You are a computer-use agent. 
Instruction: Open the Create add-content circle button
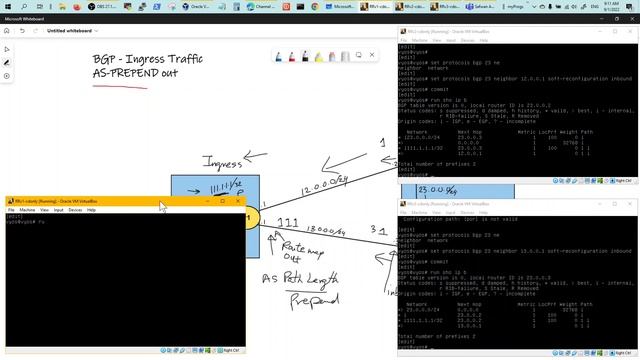pyautogui.click(x=7, y=76)
